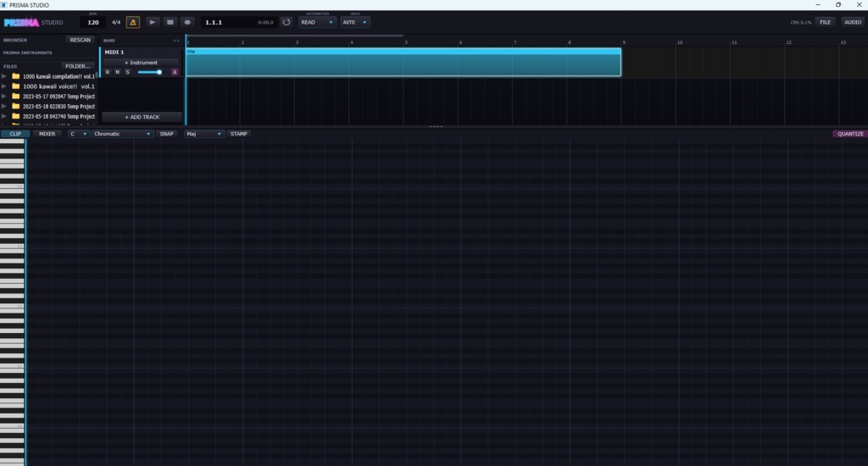The width and height of the screenshot is (868, 466).
Task: Select the 2023-05-17 092047 Temp Project folder icon
Action: pyautogui.click(x=16, y=97)
